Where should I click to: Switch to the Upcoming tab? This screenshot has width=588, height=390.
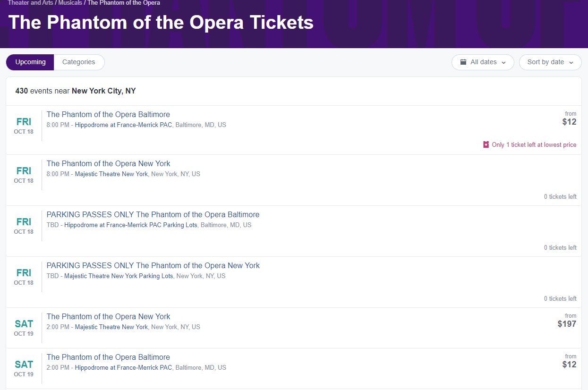point(30,62)
